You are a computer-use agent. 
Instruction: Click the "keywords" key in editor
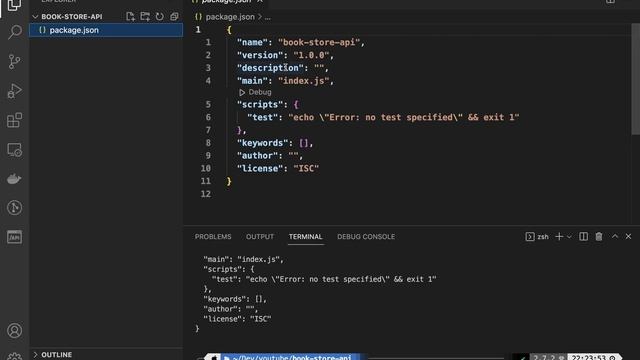(262, 143)
